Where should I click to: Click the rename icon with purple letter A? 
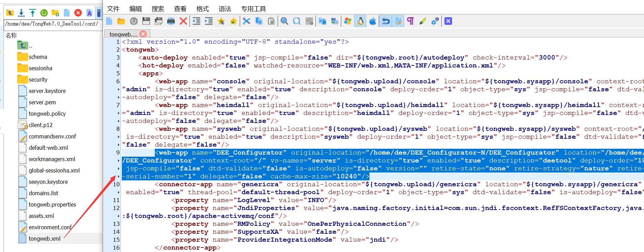click(89, 13)
